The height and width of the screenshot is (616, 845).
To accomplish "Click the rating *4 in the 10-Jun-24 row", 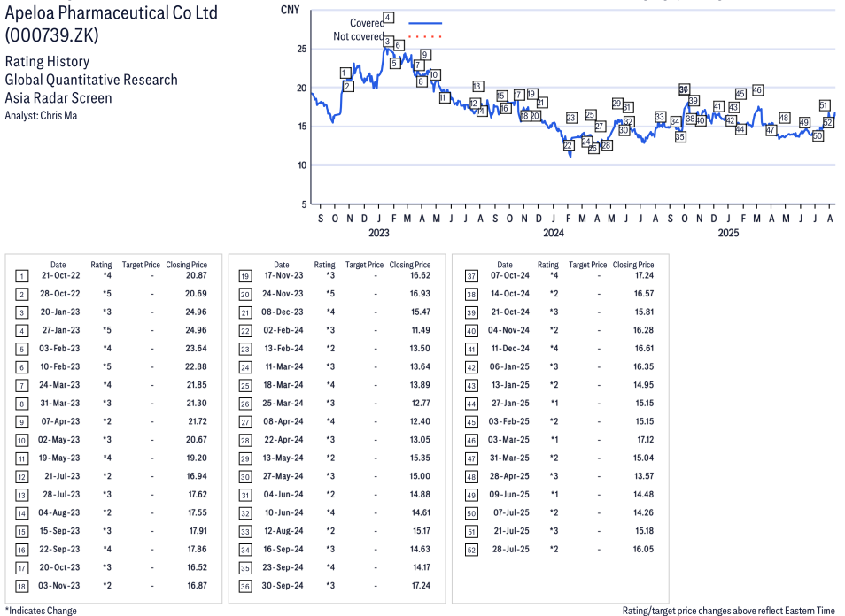I will pos(330,512).
